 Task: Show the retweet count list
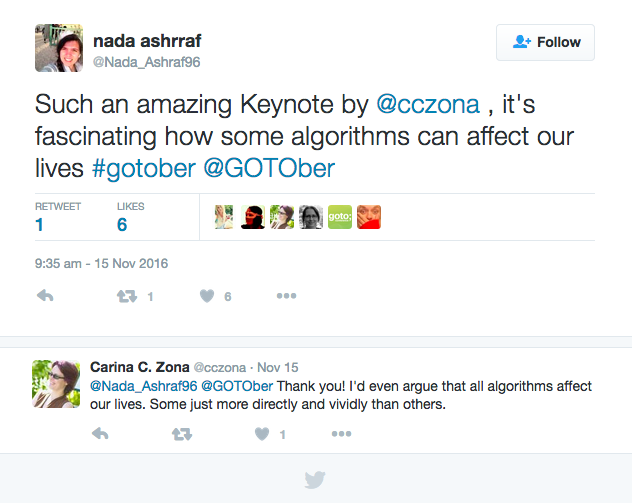[58, 218]
